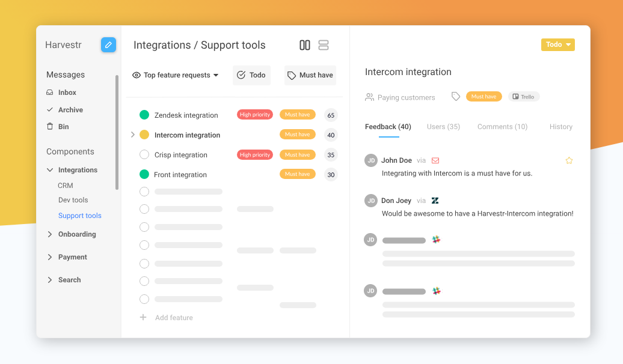Click the 40 count on Intercom integration
Screen dimensions: 623x364
pos(331,135)
